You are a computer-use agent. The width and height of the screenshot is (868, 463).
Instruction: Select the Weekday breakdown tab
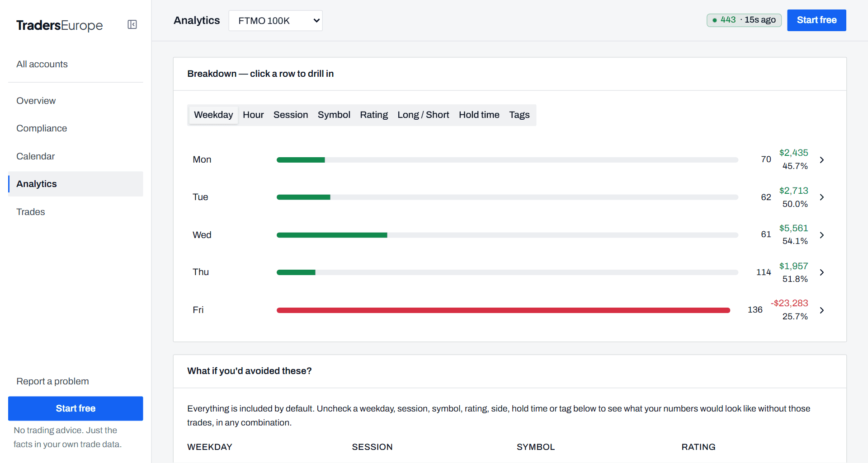click(x=213, y=115)
